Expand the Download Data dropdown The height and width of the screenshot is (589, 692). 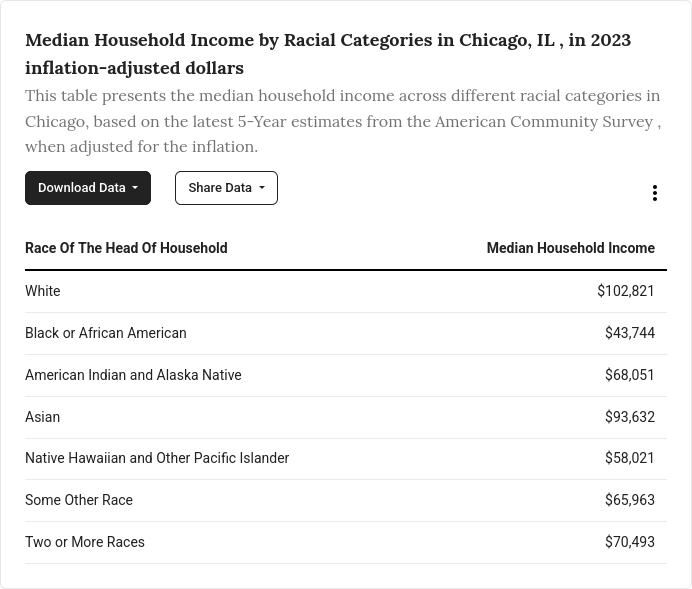click(x=88, y=188)
